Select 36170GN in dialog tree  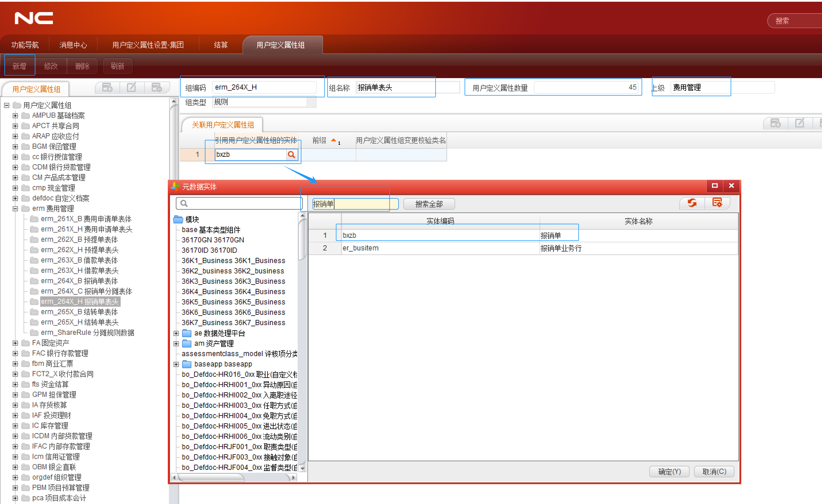pos(213,240)
